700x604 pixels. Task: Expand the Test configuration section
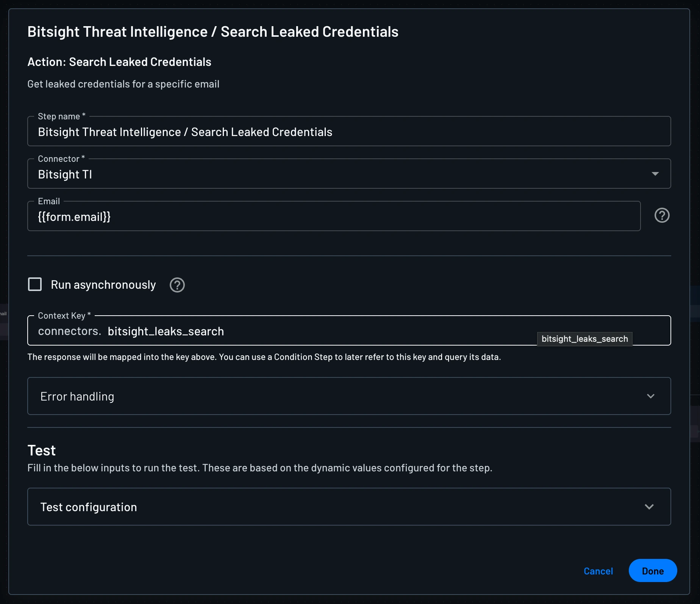click(349, 507)
